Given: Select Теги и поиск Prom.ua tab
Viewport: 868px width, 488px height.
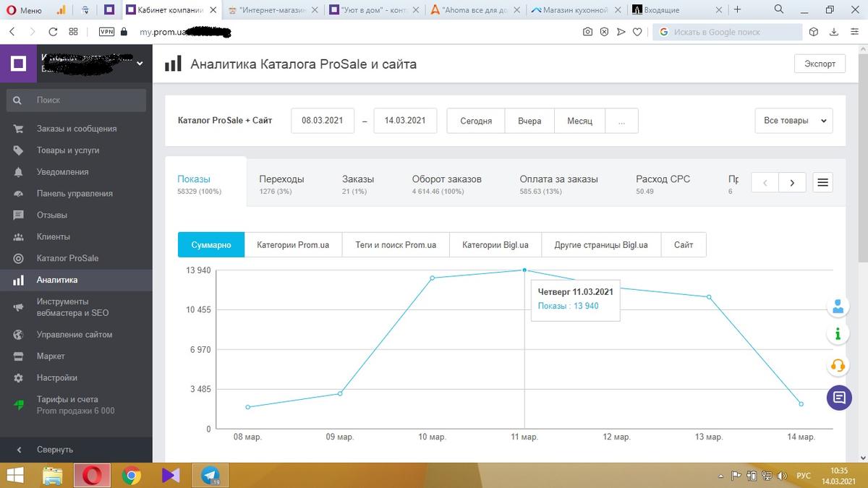Looking at the screenshot, I should coord(396,245).
